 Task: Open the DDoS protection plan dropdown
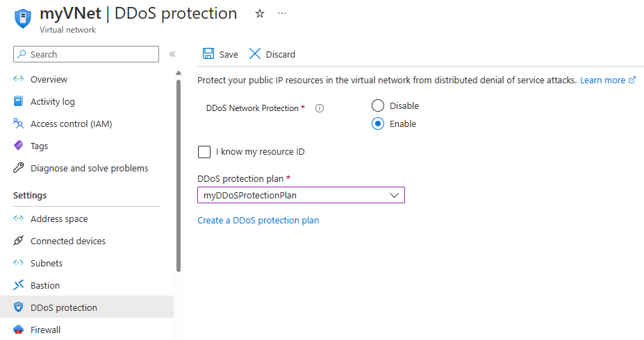pos(301,196)
